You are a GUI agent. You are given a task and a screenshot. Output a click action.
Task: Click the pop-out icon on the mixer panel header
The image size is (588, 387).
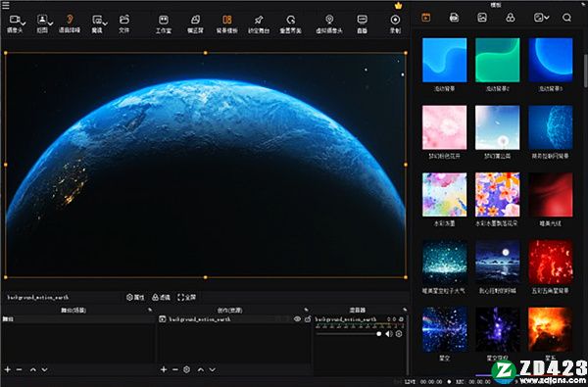405,310
